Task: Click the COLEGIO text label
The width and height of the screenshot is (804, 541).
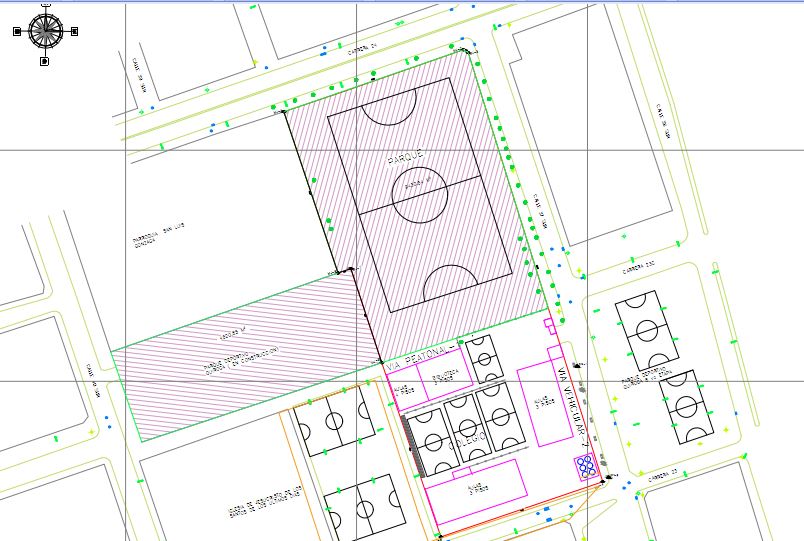Action: (469, 440)
